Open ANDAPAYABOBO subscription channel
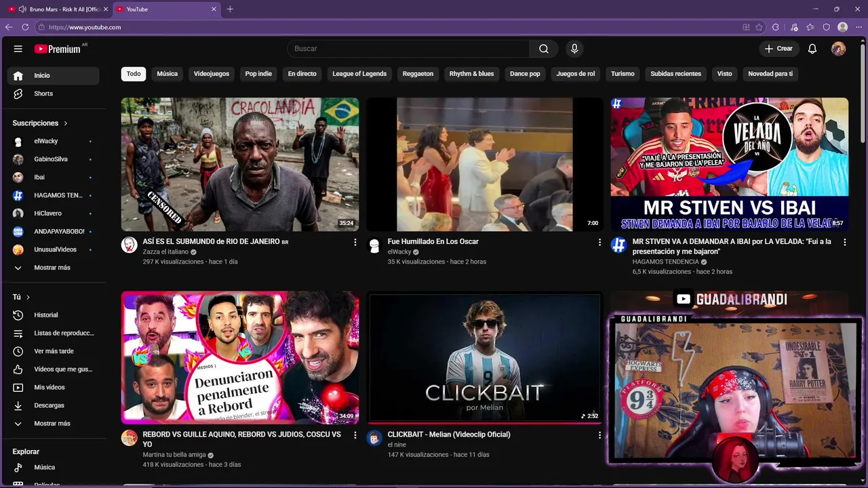 point(54,231)
